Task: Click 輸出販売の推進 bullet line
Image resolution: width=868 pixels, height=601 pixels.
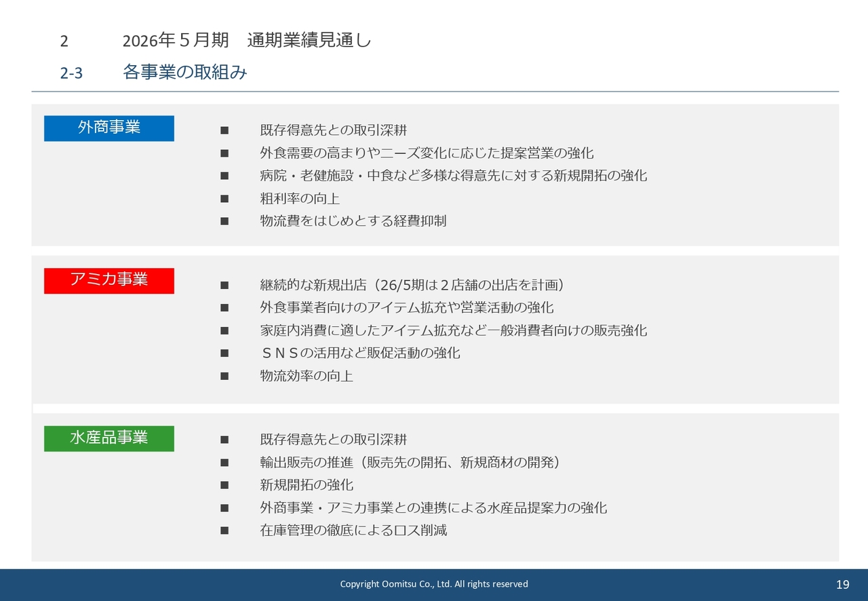Action: click(x=410, y=463)
